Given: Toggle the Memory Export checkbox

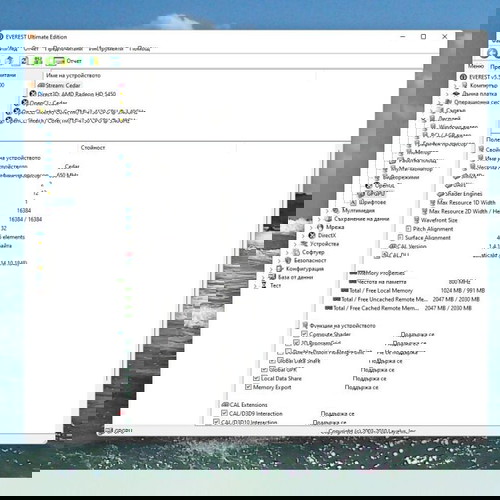Looking at the screenshot, I should [x=248, y=387].
